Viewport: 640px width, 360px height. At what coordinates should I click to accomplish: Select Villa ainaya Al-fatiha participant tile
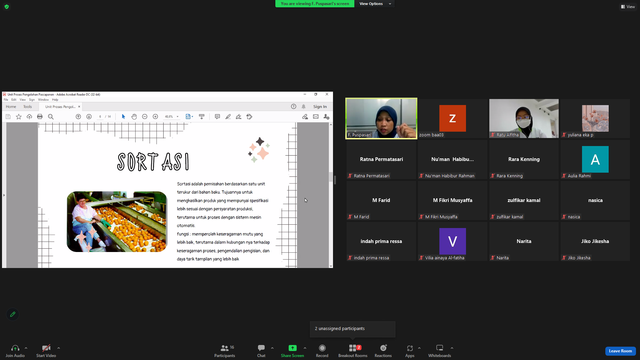pos(452,241)
